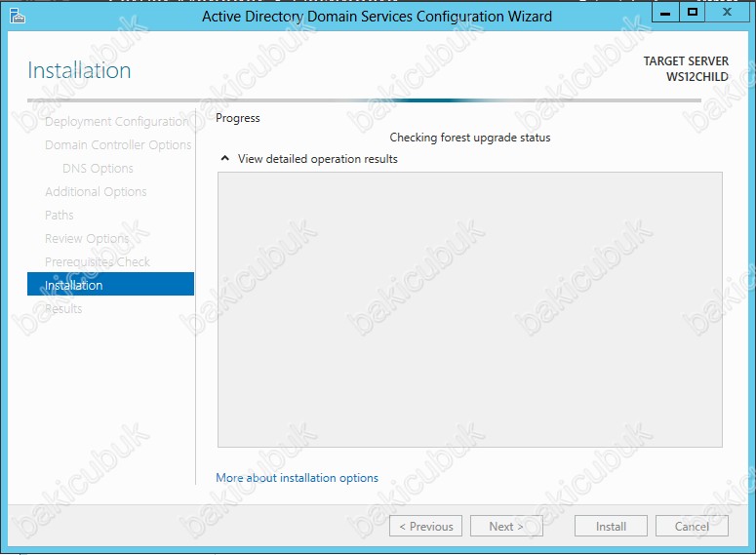756x555 pixels.
Task: Click the wizard window title text
Action: coord(378,17)
